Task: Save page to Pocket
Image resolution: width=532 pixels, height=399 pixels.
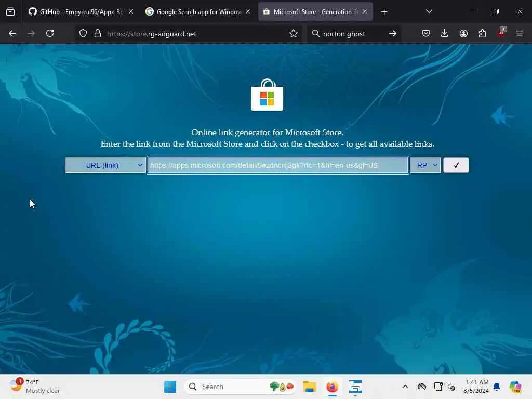Action: click(x=426, y=34)
